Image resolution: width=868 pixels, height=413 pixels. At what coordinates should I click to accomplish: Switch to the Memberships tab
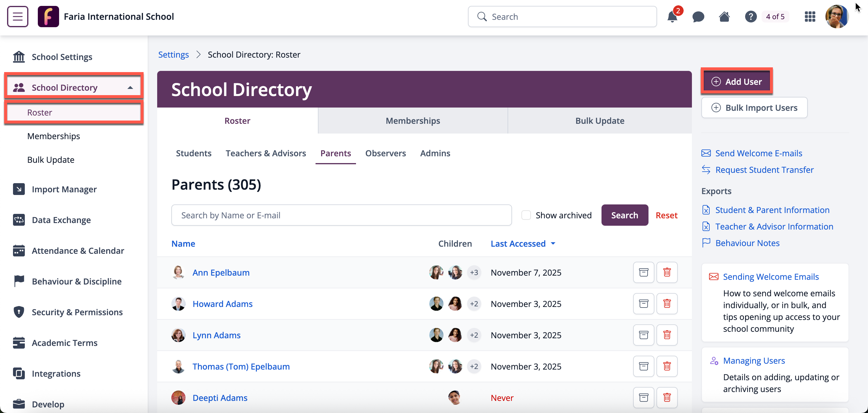[412, 121]
